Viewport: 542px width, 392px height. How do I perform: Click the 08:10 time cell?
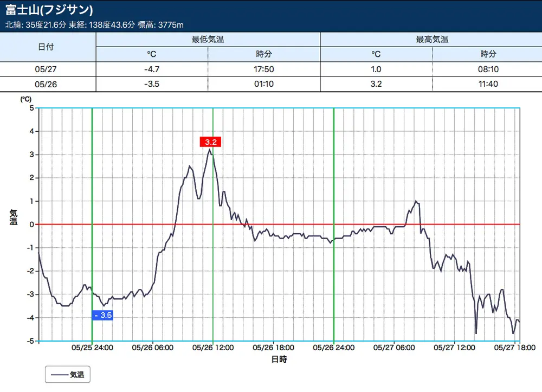point(488,69)
